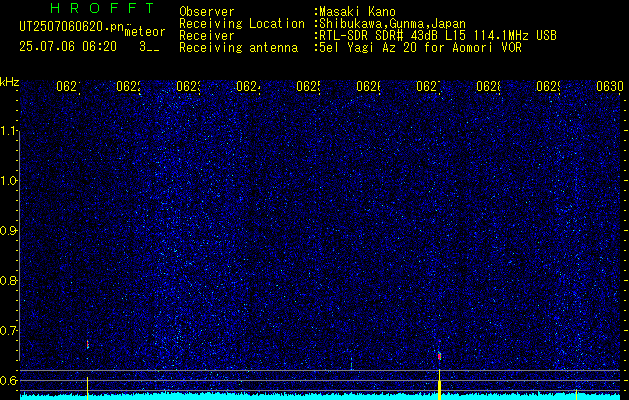The height and width of the screenshot is (400, 629).
Task: Click the red meteor echo near 0621
Action: coord(87,344)
